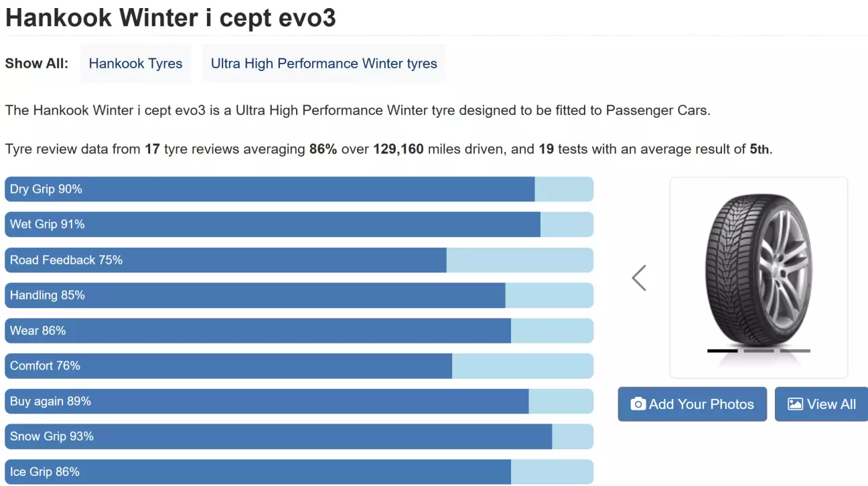The width and height of the screenshot is (868, 486).
Task: Click the Comfort 76% rating bar
Action: pos(299,366)
